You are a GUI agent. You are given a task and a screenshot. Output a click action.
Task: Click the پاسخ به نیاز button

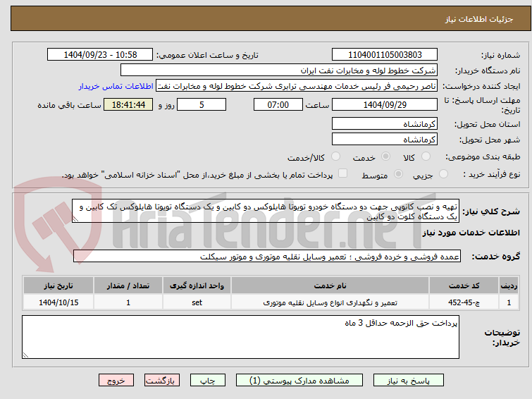(x=409, y=381)
